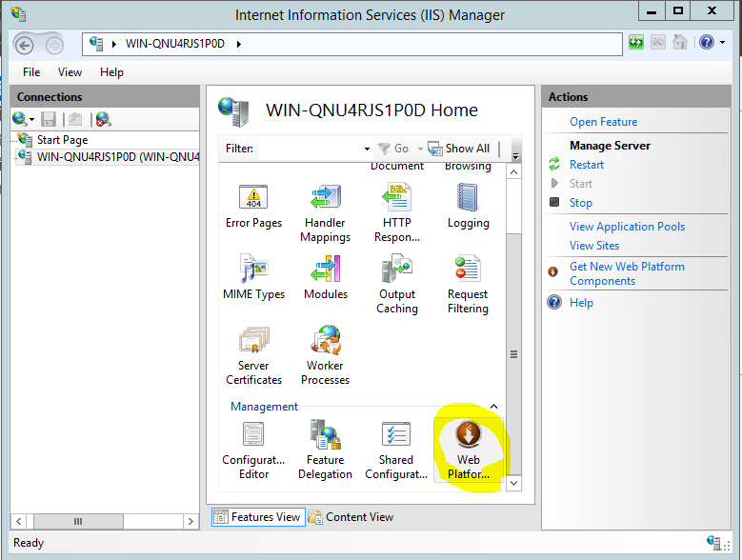Viewport: 742px width, 560px height.
Task: Click the features list vertical scrollbar thumb
Action: 514,353
